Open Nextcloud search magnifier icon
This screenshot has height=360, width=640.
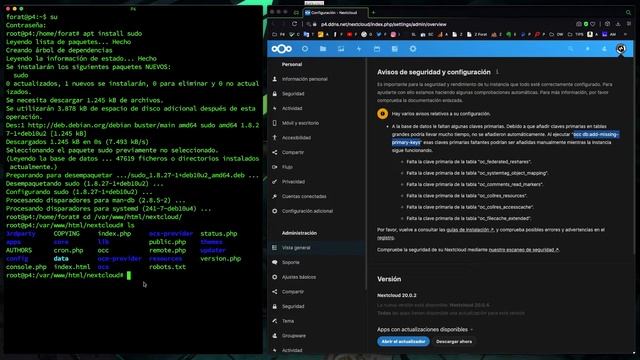click(570, 49)
